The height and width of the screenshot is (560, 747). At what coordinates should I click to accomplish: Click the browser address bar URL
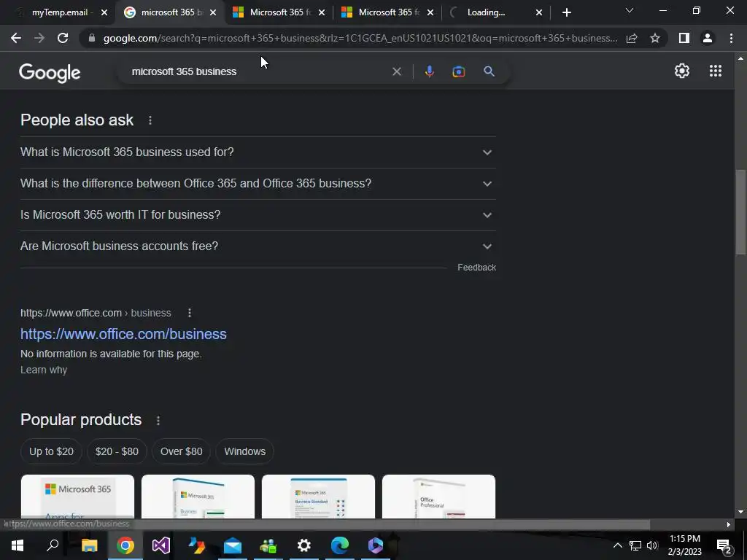[x=360, y=38]
